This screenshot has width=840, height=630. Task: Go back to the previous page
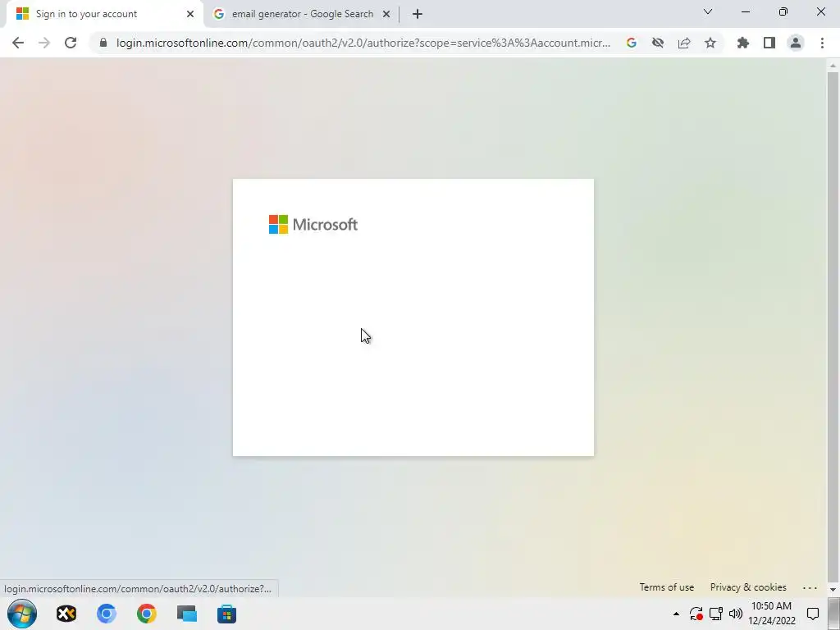(x=18, y=43)
